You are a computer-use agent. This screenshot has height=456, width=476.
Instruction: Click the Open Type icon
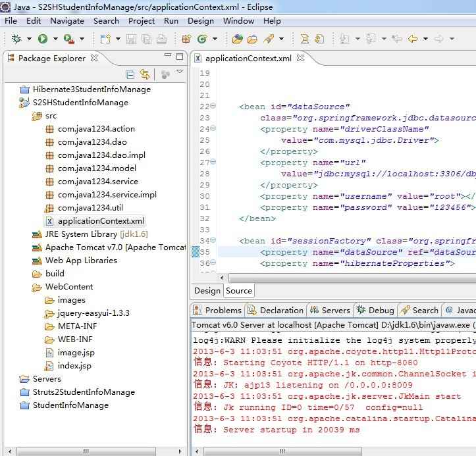pyautogui.click(x=238, y=39)
